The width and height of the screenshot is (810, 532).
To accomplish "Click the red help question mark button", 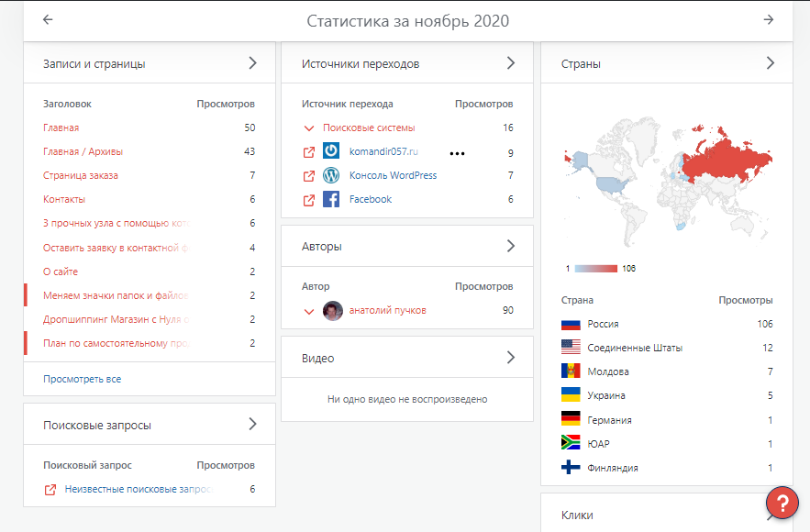I will coord(782,503).
